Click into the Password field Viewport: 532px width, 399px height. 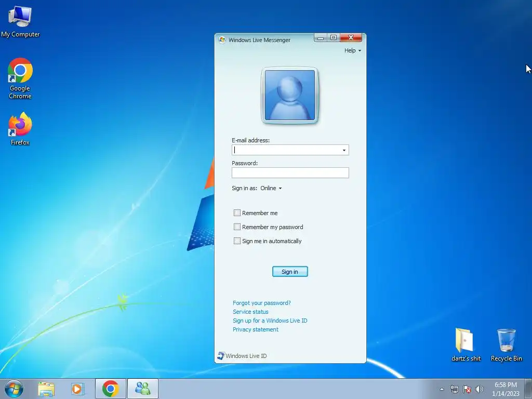click(x=290, y=172)
